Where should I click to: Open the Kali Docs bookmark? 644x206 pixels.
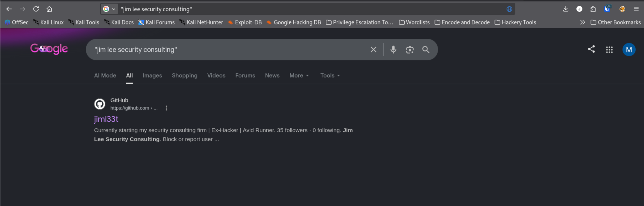[119, 22]
